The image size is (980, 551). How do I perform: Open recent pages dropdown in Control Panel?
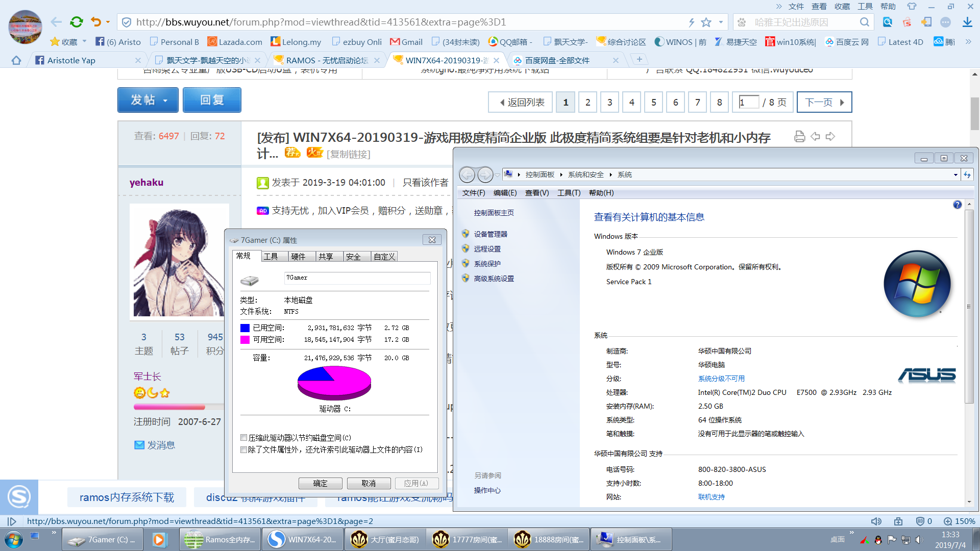tap(498, 175)
